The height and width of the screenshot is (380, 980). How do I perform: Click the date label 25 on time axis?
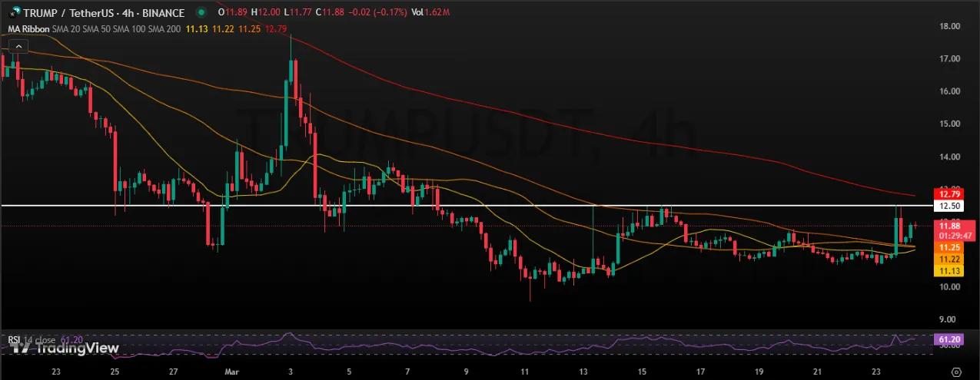(115, 370)
